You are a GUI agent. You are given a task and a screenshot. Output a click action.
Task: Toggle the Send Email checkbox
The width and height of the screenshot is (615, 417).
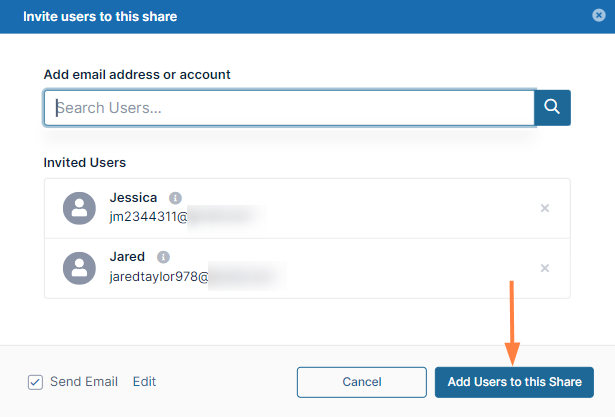click(35, 382)
